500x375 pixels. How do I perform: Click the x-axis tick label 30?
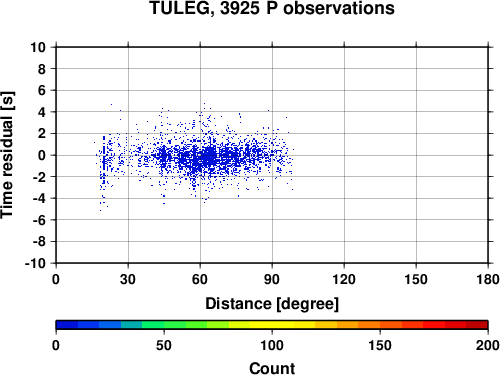tap(128, 279)
